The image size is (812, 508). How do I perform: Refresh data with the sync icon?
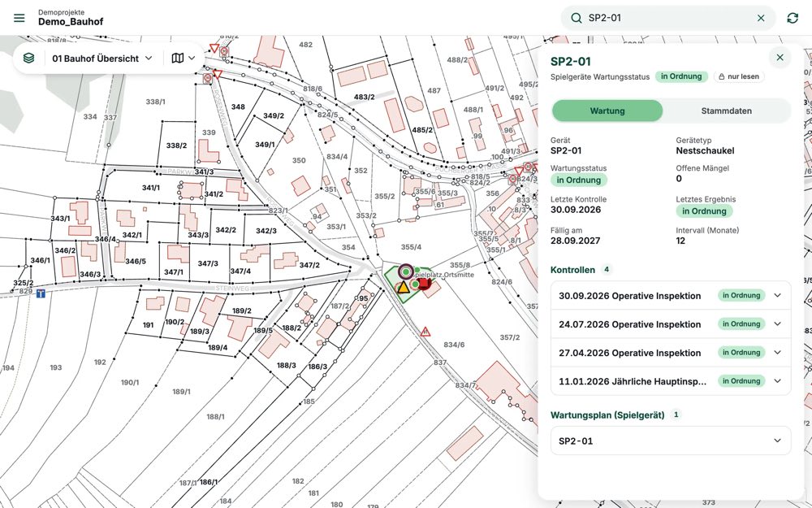click(x=793, y=18)
